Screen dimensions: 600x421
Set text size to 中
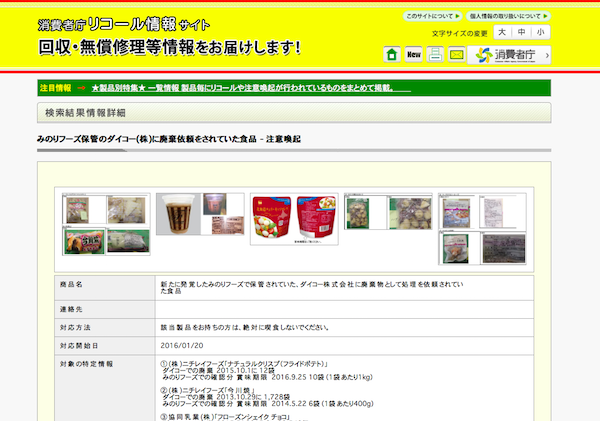522,32
